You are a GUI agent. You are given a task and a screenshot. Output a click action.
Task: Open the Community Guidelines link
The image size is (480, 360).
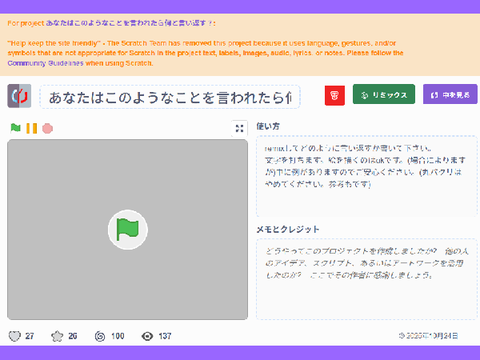click(45, 63)
